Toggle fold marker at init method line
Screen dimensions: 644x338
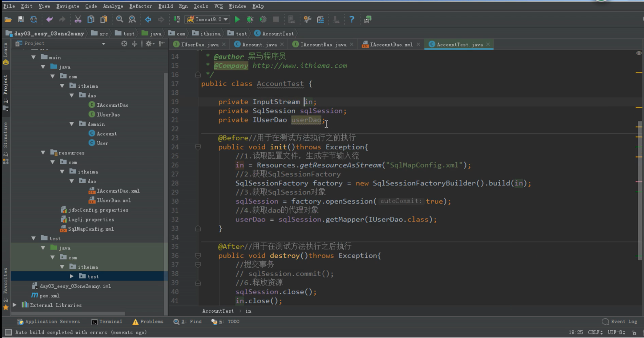pyautogui.click(x=198, y=147)
